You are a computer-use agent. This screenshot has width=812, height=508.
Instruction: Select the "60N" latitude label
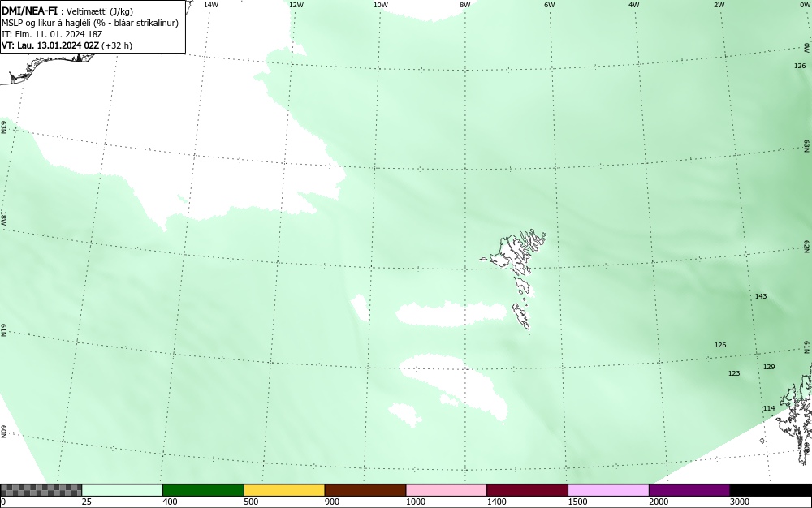tap(3, 432)
